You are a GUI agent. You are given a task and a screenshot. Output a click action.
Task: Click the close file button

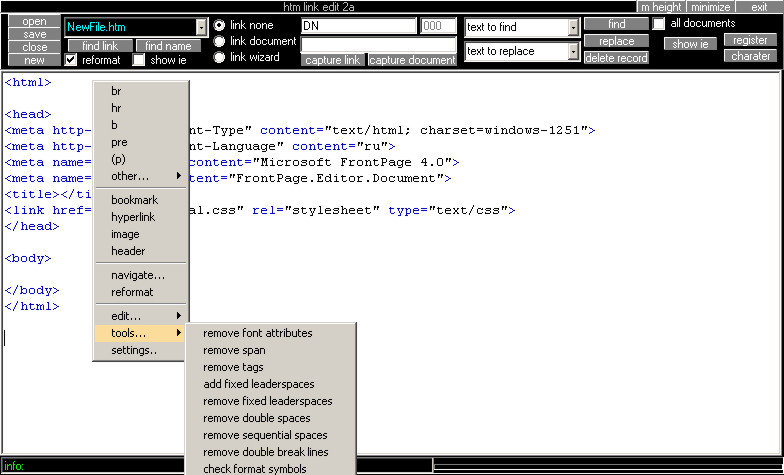click(x=34, y=47)
